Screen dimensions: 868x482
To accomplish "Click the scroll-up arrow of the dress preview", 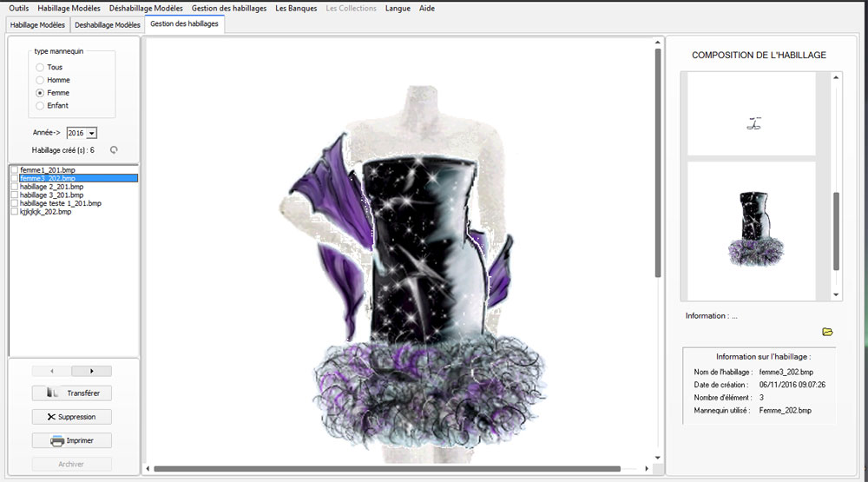I will (658, 43).
